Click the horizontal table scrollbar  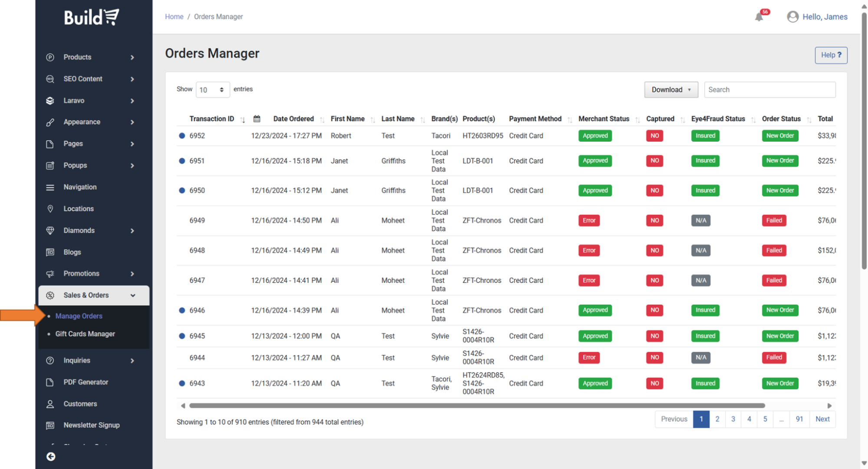pos(477,406)
